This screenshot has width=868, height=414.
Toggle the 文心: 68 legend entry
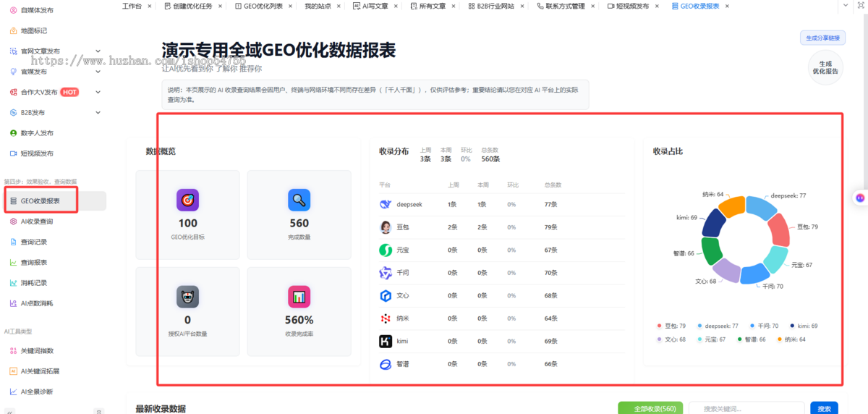coord(671,339)
